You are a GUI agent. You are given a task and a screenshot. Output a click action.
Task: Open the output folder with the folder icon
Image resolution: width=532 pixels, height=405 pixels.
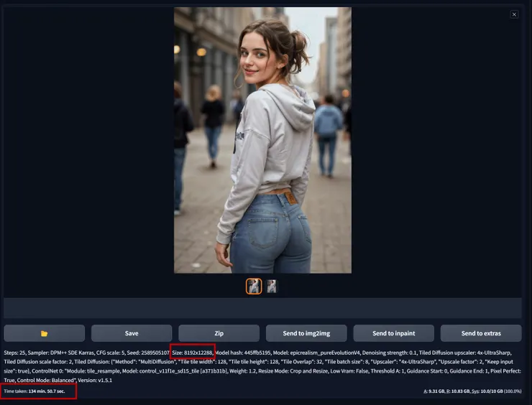coord(44,333)
